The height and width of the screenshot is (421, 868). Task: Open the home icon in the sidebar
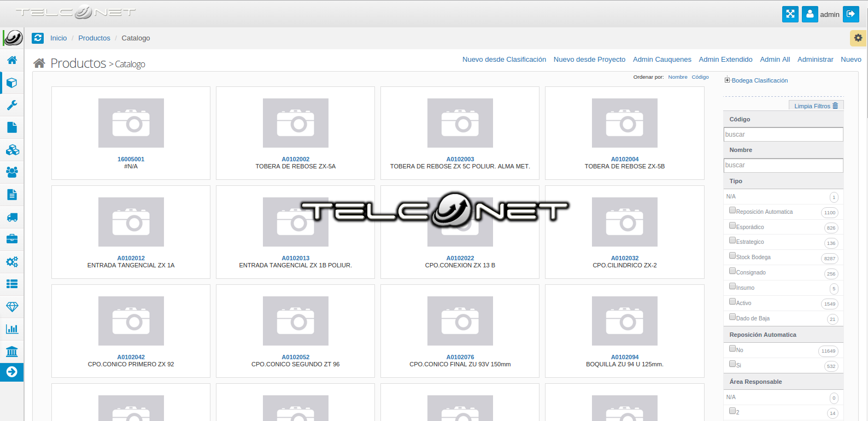pos(12,60)
